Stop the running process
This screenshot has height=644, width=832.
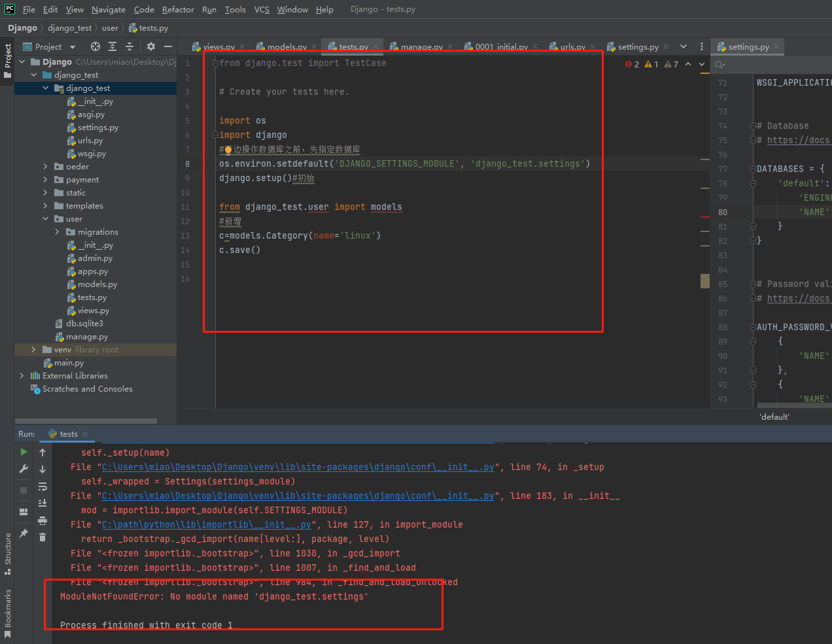click(24, 490)
